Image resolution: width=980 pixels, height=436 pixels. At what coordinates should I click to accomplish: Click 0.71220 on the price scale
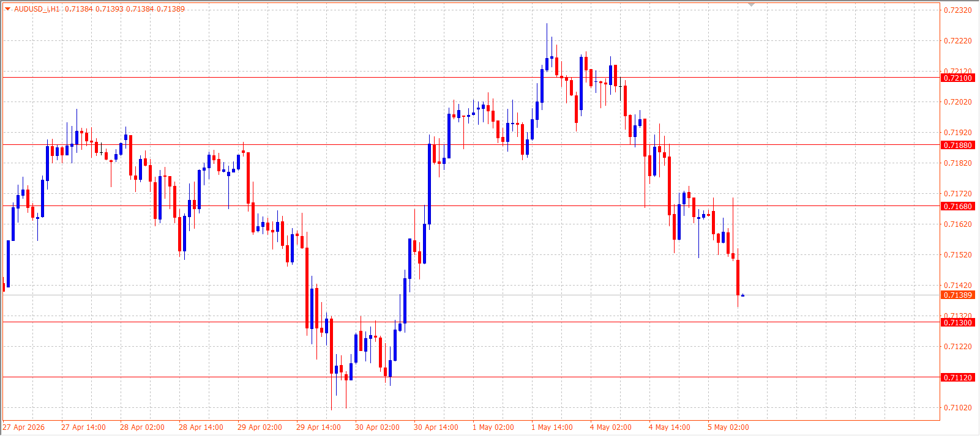pyautogui.click(x=957, y=347)
